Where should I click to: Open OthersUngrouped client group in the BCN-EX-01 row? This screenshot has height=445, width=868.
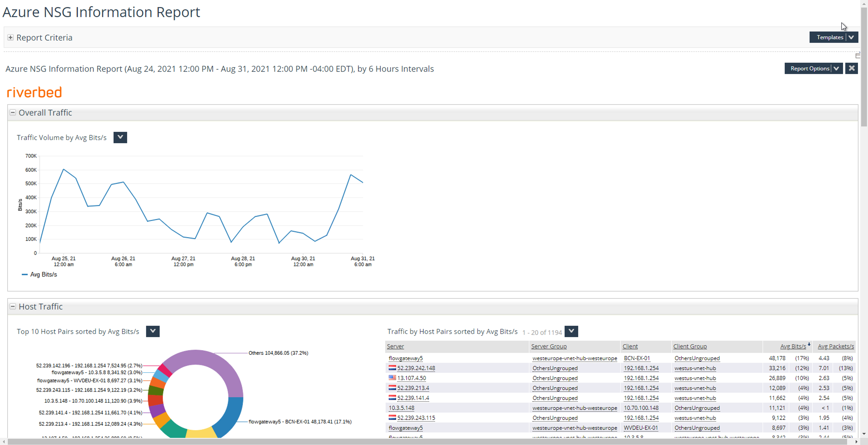697,358
